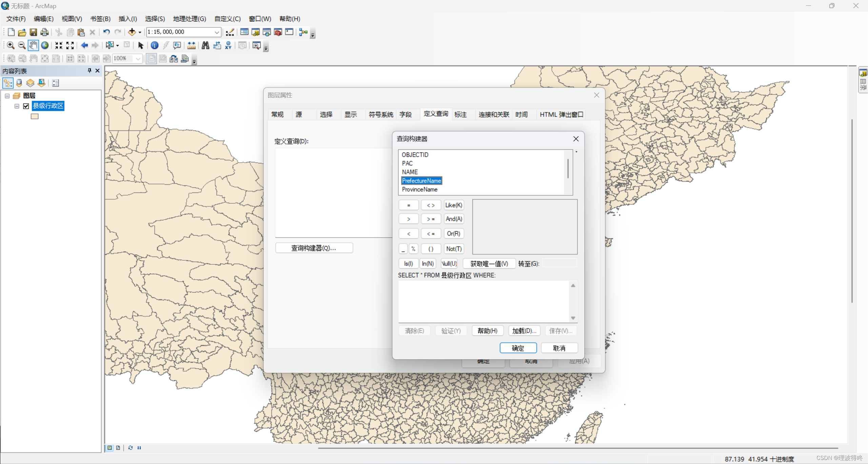Click the Find binoculars icon
This screenshot has height=464, width=868.
point(205,45)
